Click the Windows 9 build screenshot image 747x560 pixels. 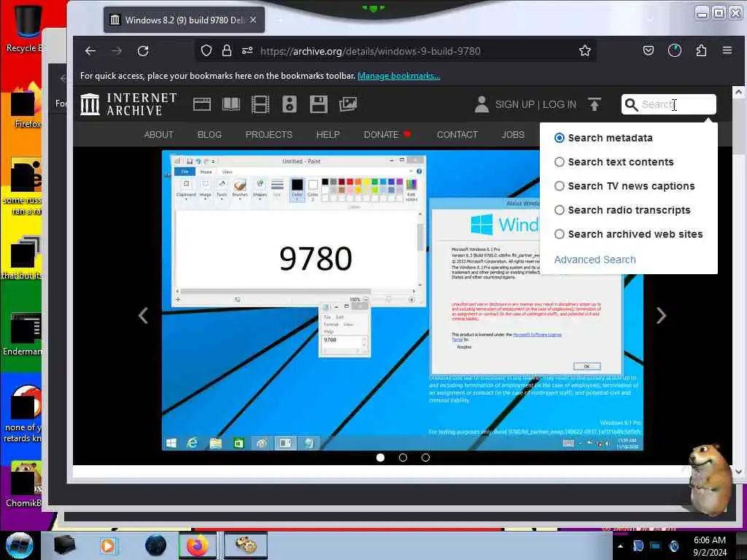tap(403, 300)
